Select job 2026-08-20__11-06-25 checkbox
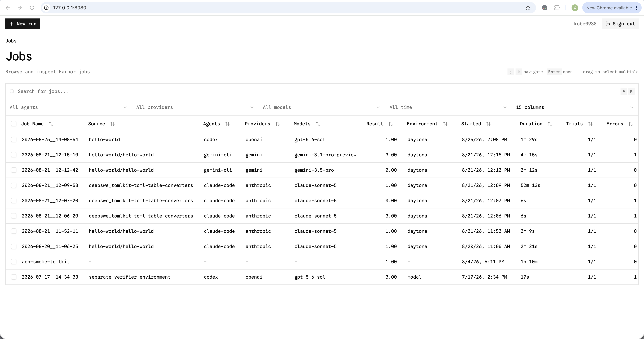The image size is (644, 339). 14,246
